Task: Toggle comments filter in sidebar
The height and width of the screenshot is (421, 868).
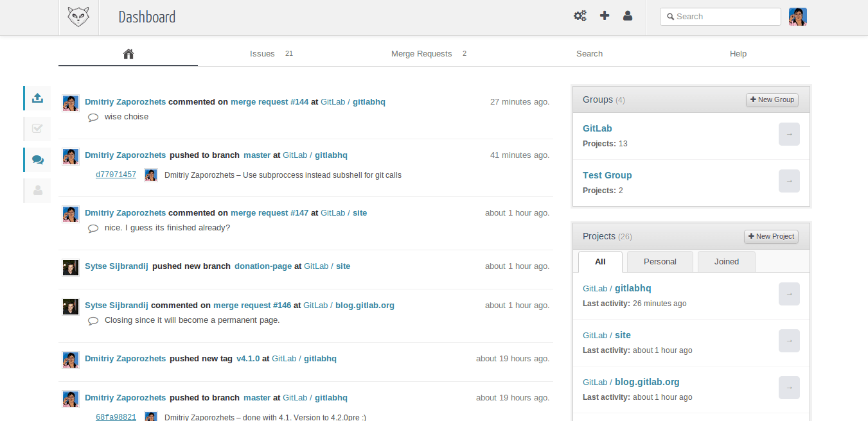Action: click(37, 160)
